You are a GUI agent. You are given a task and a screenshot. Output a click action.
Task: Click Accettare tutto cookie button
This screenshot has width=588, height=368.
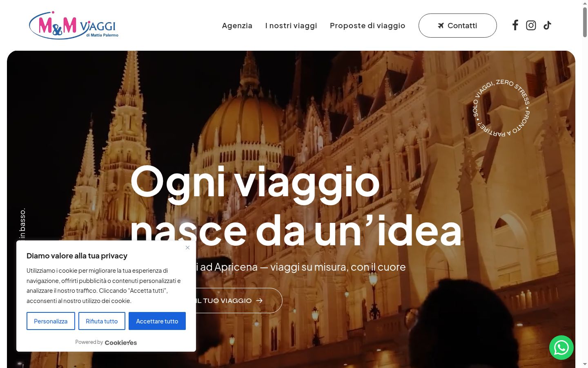(157, 321)
